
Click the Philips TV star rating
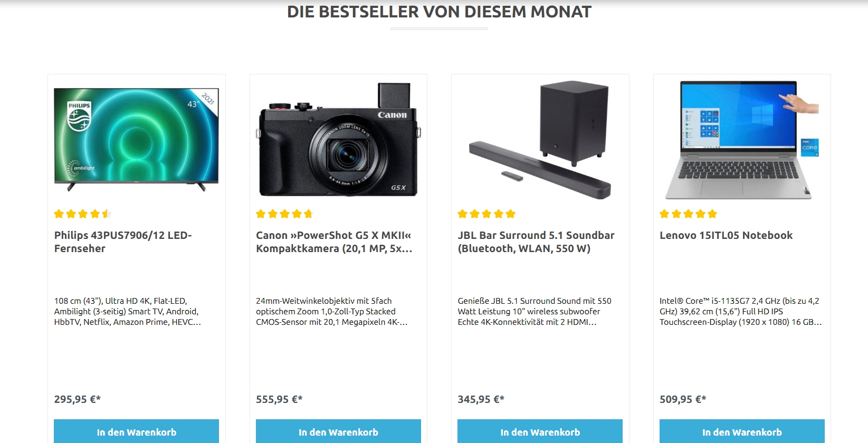click(x=83, y=214)
